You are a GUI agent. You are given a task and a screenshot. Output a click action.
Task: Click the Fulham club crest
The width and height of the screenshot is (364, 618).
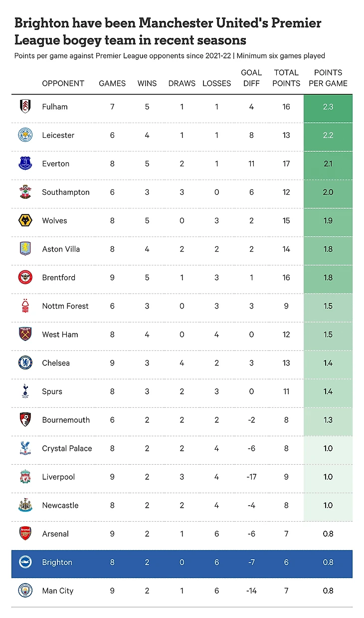point(25,106)
